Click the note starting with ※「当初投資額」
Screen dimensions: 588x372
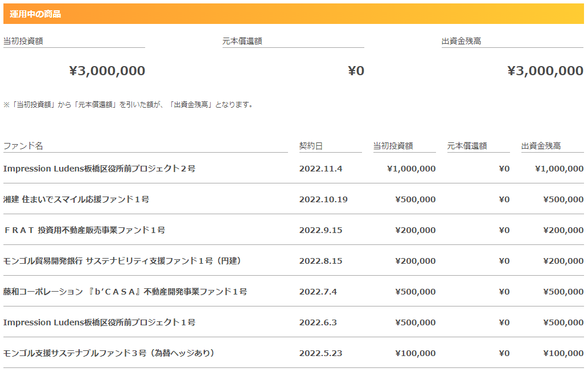(x=129, y=104)
